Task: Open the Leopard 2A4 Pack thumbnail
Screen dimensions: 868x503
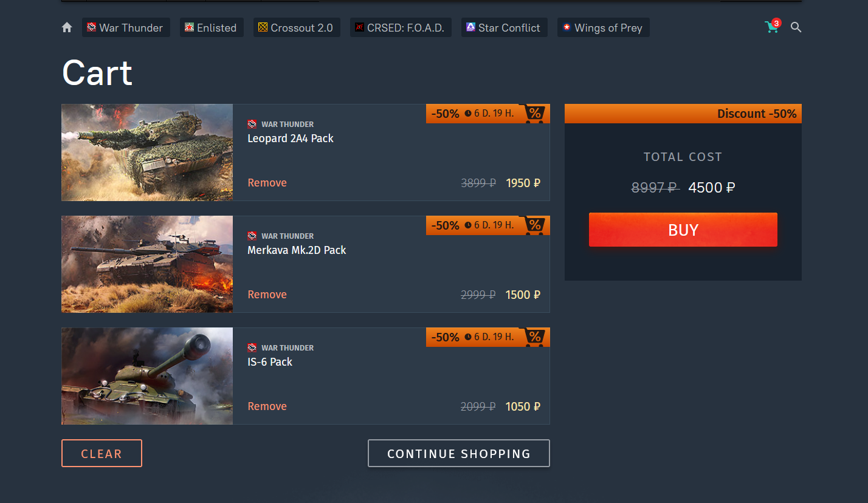Action: point(147,152)
